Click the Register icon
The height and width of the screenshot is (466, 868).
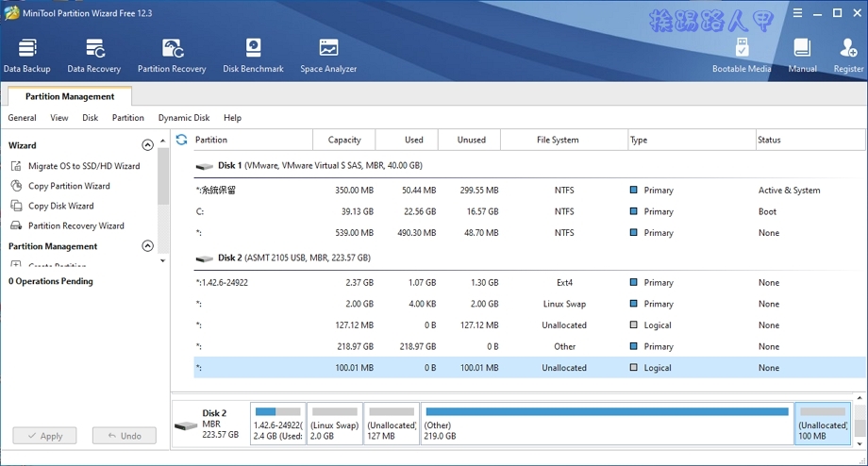coord(848,56)
